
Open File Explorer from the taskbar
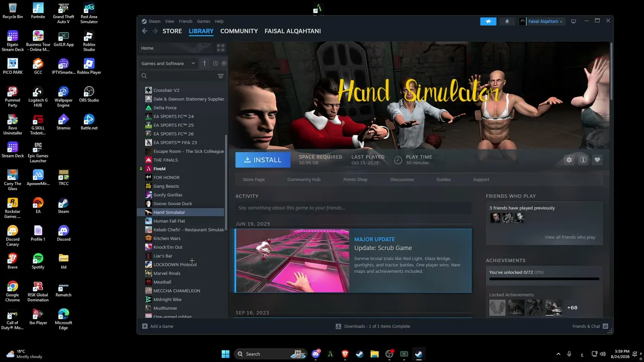(374, 354)
